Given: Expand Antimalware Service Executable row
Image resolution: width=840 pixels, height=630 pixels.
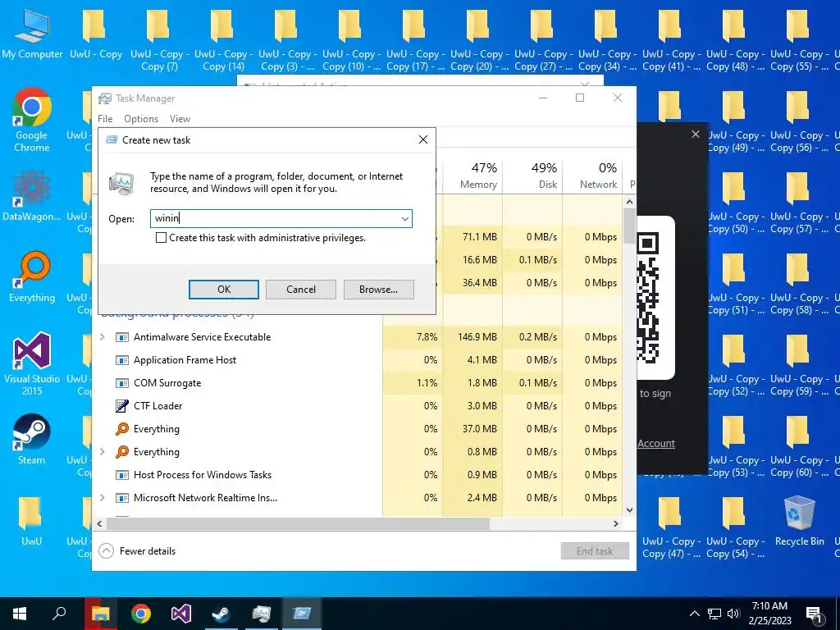Looking at the screenshot, I should 103,337.
